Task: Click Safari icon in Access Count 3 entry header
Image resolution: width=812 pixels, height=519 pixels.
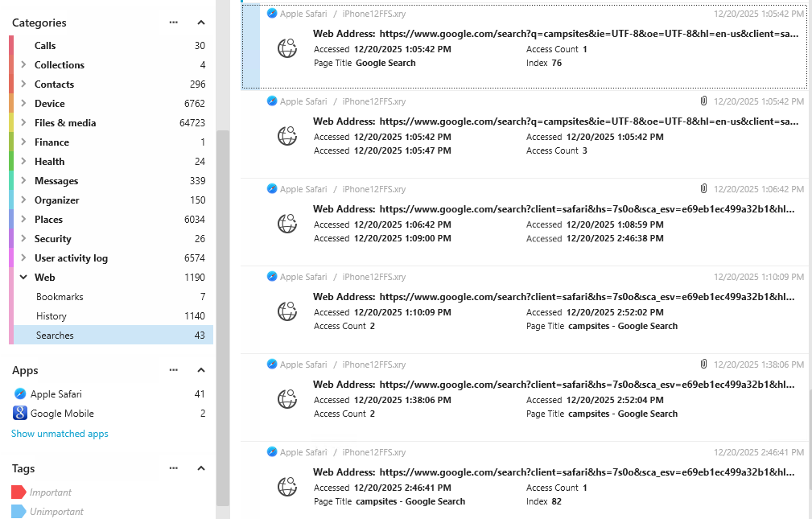Action: (272, 101)
